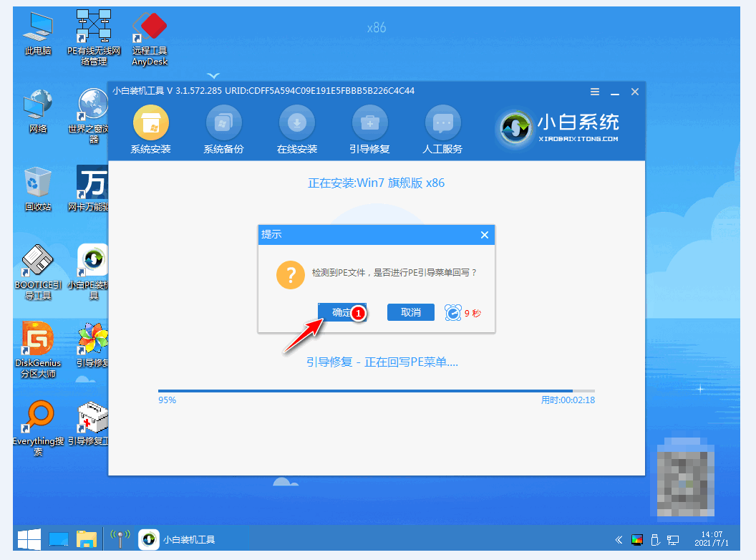Image resolution: width=756 pixels, height=560 pixels.
Task: Click the 取消 button in the dialog
Action: (x=410, y=312)
